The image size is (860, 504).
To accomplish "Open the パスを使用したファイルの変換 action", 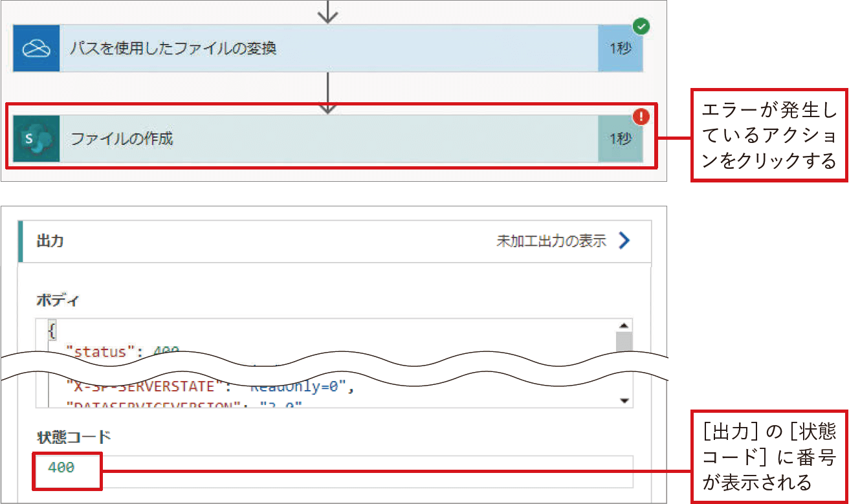I will 328,49.
